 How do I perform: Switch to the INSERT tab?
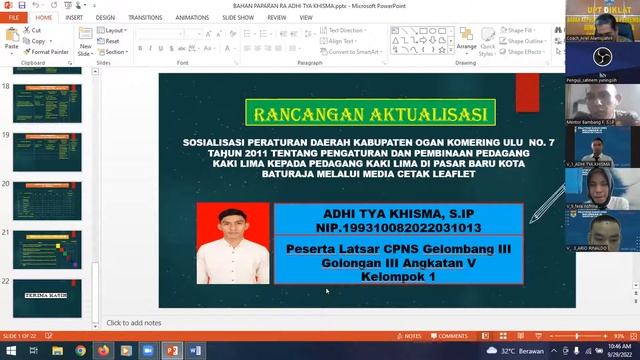(x=74, y=18)
